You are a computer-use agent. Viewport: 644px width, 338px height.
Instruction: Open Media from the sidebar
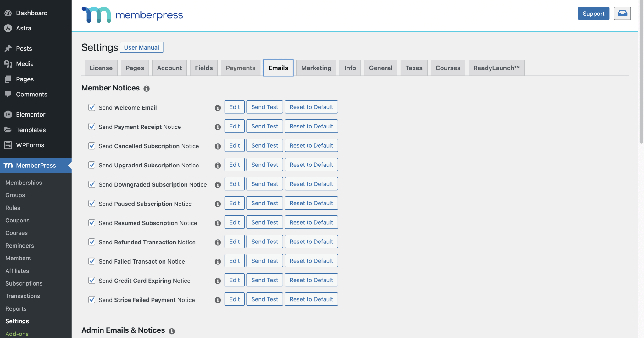click(x=36, y=64)
